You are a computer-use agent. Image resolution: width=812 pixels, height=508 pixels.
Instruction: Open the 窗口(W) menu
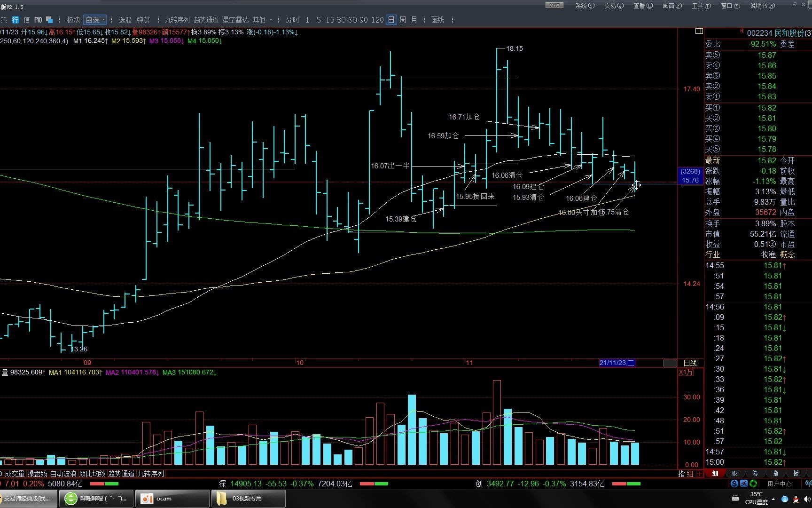pos(730,6)
